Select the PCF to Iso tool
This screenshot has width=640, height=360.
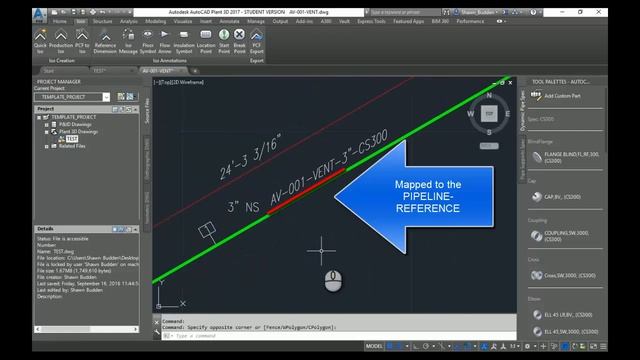[82, 41]
